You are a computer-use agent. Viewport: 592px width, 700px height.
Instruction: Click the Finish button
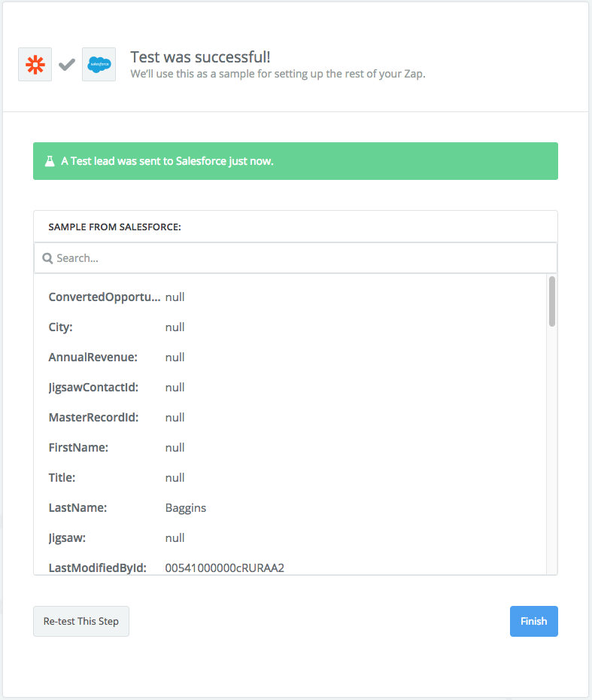[533, 621]
